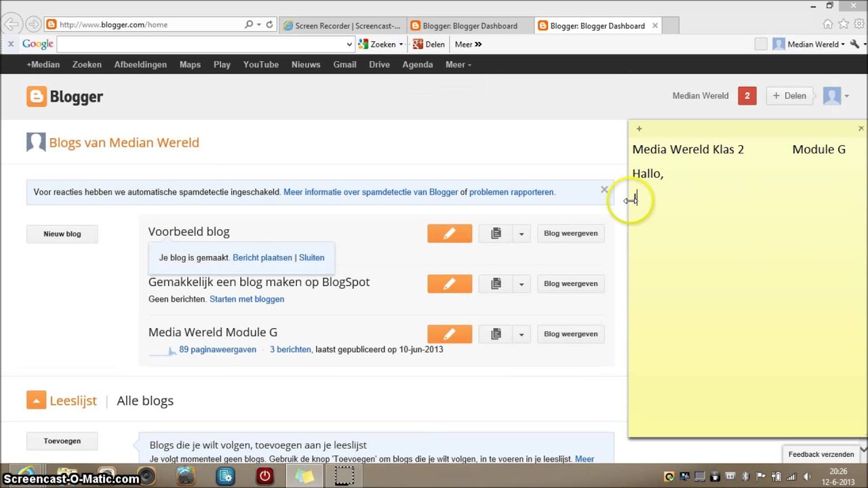Expand the Meer dropdown in the Google bar

[x=458, y=64]
